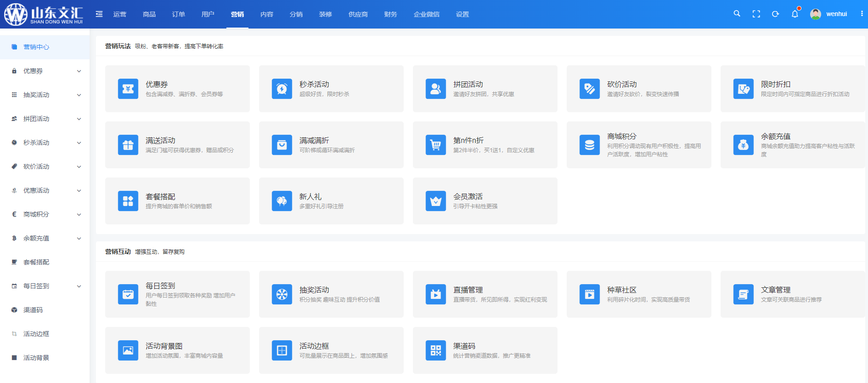The height and width of the screenshot is (383, 868).
Task: Click the 余额充值 card money bag icon
Action: (744, 145)
